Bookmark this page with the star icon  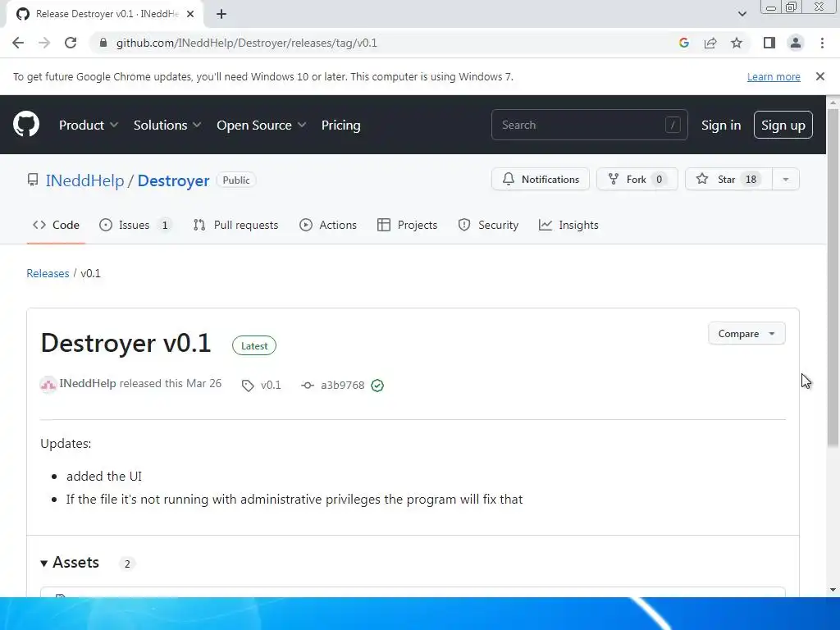[737, 43]
